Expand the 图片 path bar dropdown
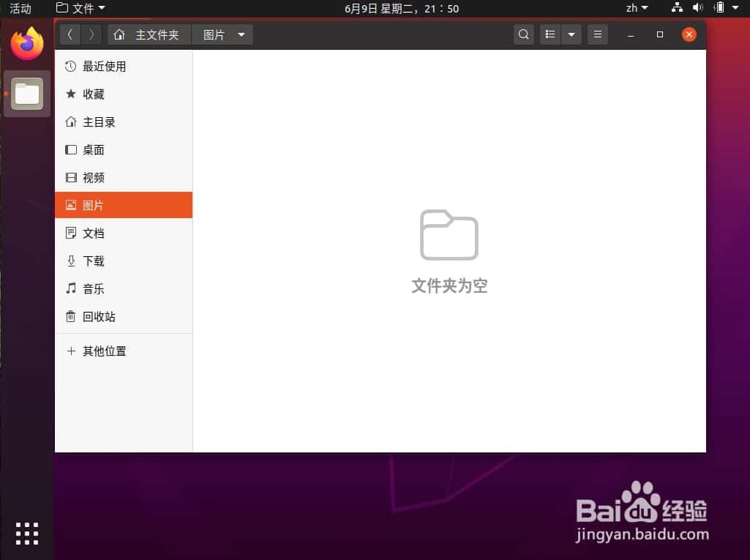Image resolution: width=750 pixels, height=560 pixels. (241, 34)
